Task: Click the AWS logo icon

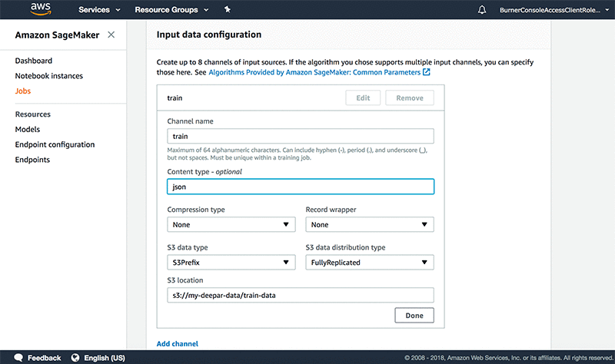Action: 41,9
